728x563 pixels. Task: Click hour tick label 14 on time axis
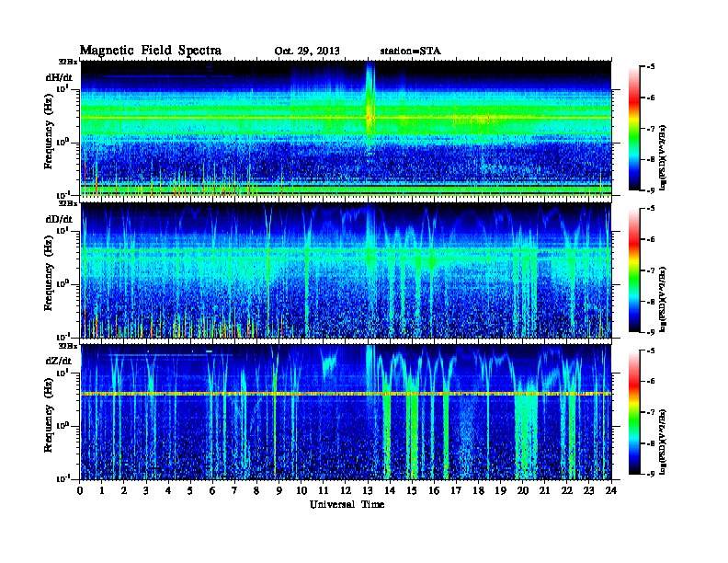[390, 490]
